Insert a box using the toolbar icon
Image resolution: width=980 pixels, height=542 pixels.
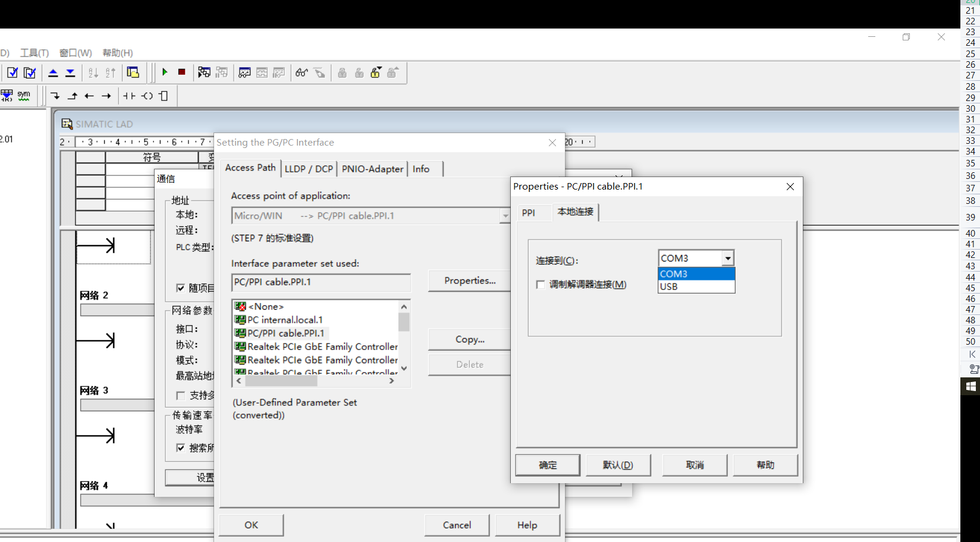[164, 96]
